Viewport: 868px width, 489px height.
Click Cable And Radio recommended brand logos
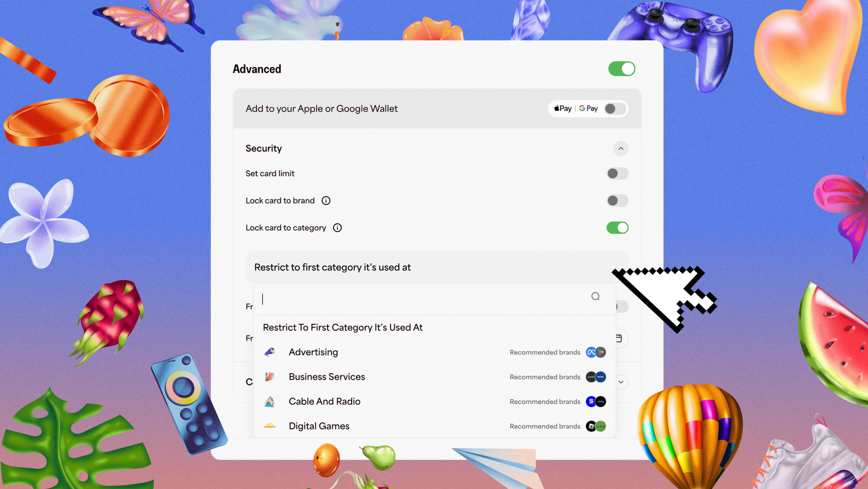(x=596, y=401)
